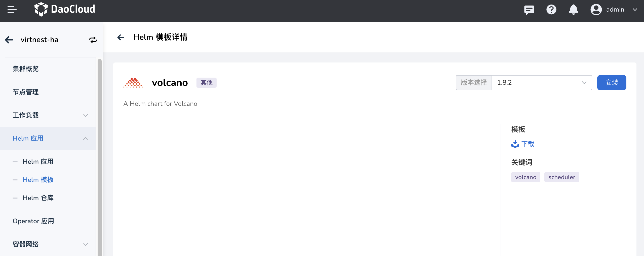
Task: Click the 安装 install button
Action: point(612,83)
